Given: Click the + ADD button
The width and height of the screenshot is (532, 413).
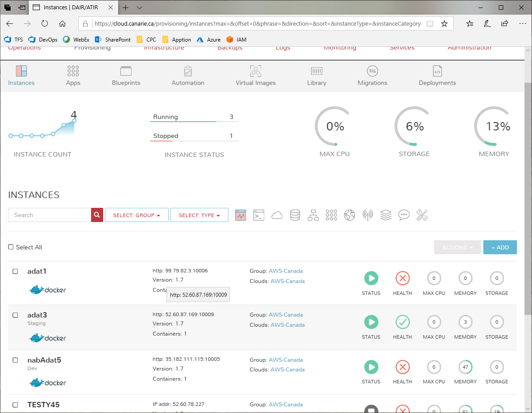Looking at the screenshot, I should [x=500, y=248].
